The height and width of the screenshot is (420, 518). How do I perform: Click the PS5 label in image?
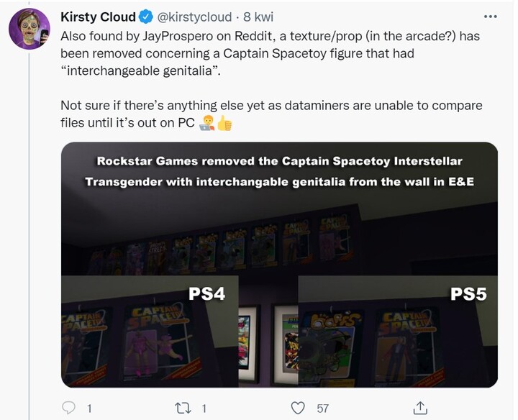tap(469, 294)
